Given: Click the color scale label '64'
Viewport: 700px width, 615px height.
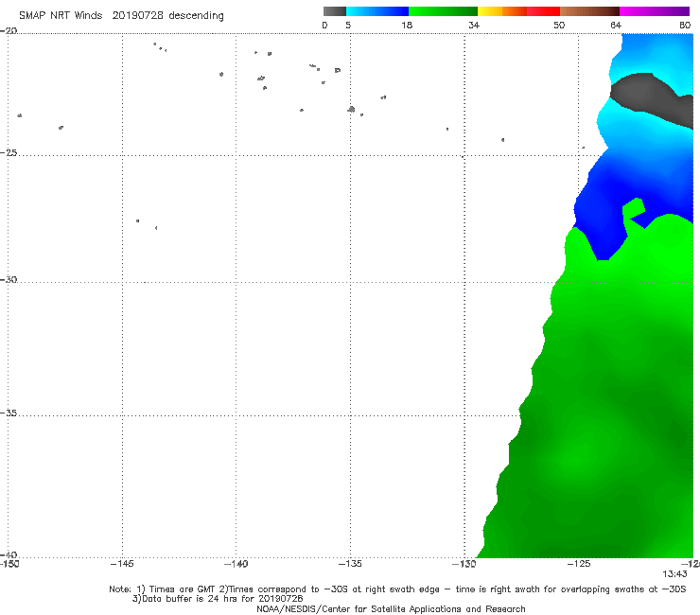Looking at the screenshot, I should tap(616, 26).
